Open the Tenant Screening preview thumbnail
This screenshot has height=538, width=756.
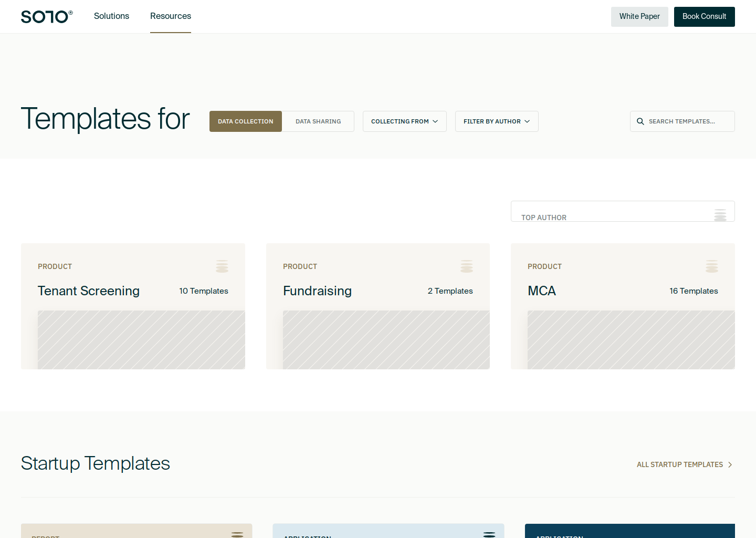tap(141, 339)
